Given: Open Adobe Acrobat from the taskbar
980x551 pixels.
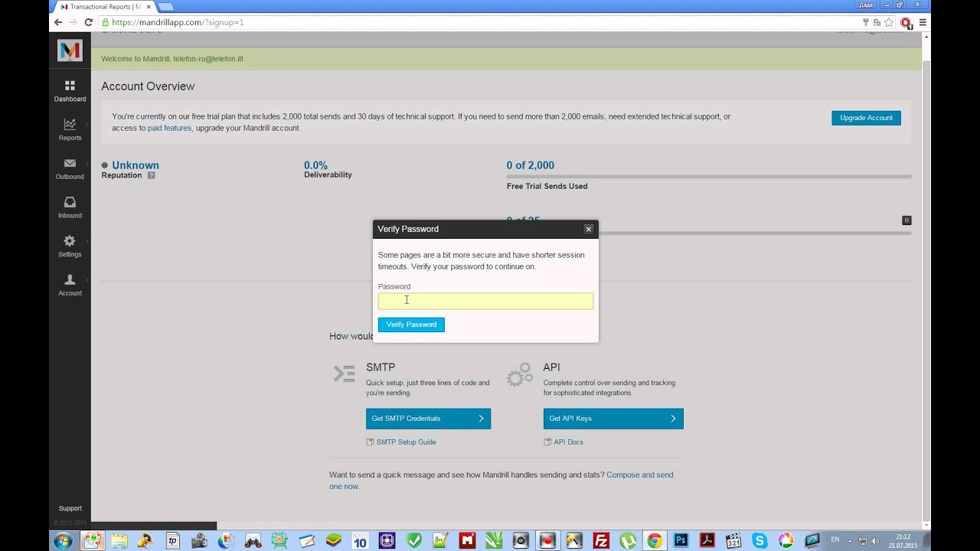Looking at the screenshot, I should coord(707,541).
